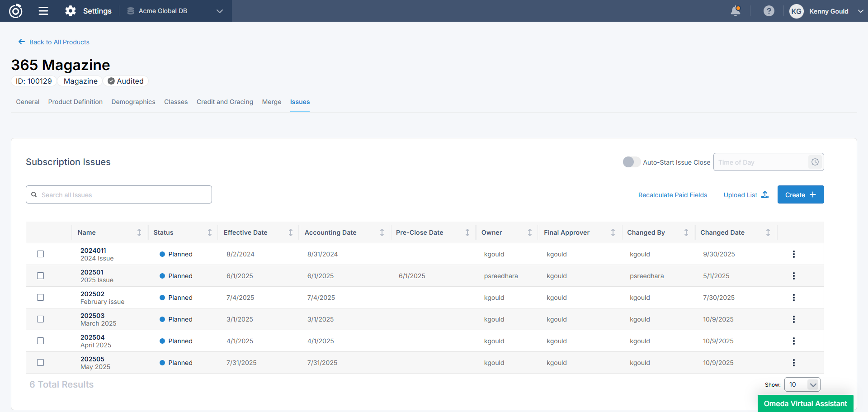
Task: Click the Recalculate Paid Fields link
Action: point(672,195)
